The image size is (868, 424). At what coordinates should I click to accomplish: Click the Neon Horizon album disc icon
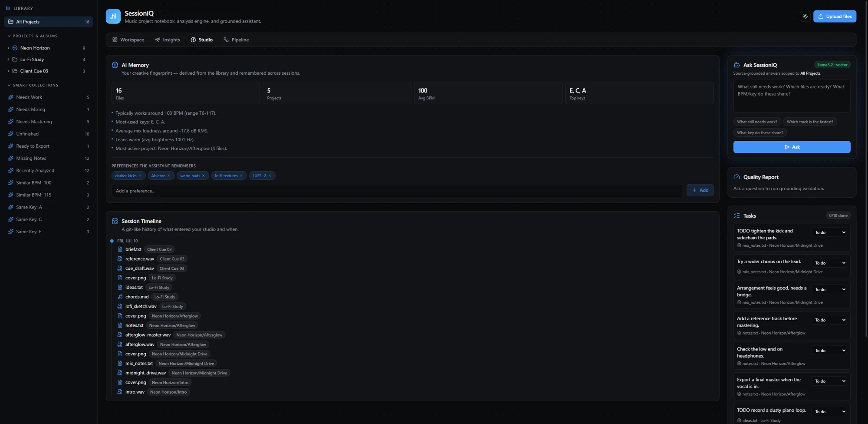[x=15, y=48]
